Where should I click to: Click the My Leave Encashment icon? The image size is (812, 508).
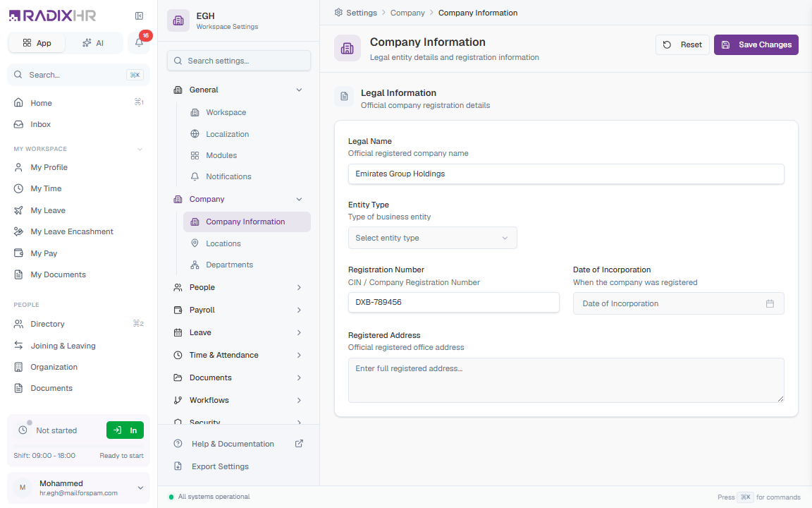click(18, 231)
